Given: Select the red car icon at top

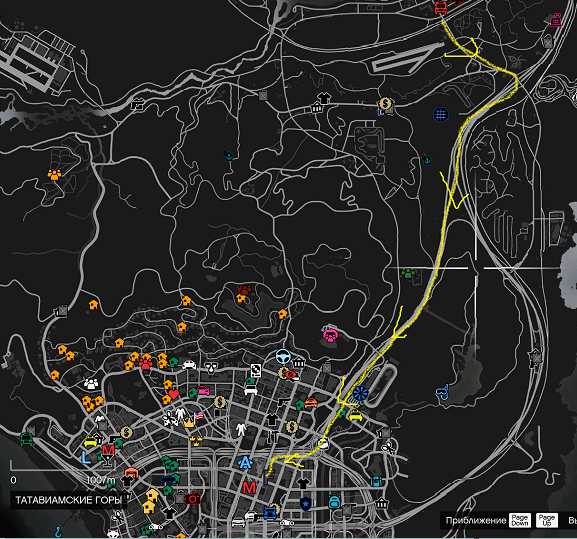Looking at the screenshot, I should (x=440, y=7).
